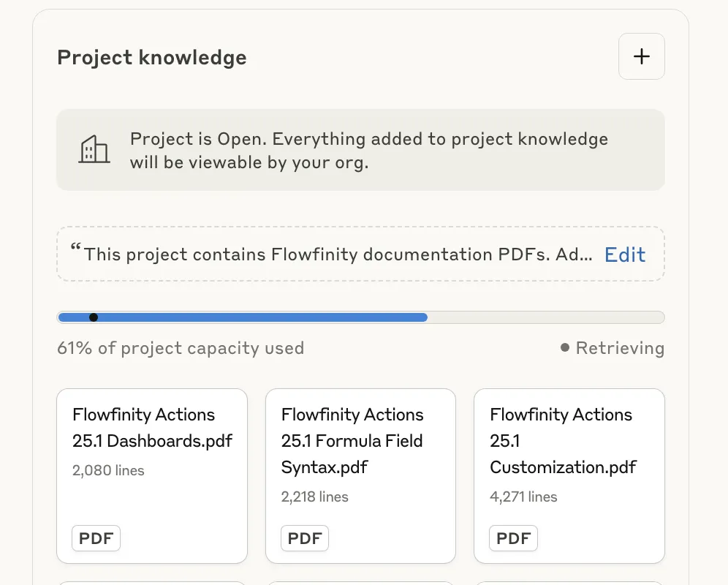Screen dimensions: 728x585
Task: Click the PDF badge on Formula Field Syntax.pdf
Action: tap(305, 538)
